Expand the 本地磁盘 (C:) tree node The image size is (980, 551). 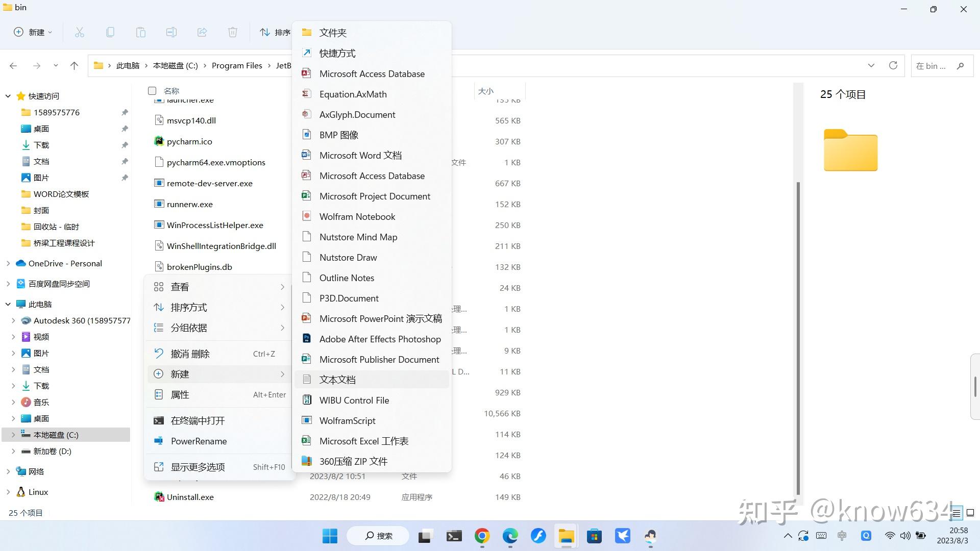[13, 435]
